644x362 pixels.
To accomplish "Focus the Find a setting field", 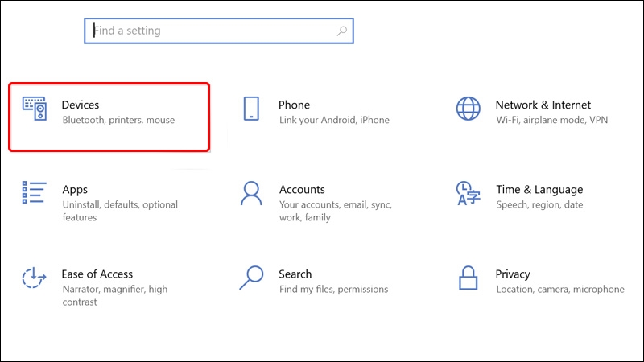I will point(219,31).
